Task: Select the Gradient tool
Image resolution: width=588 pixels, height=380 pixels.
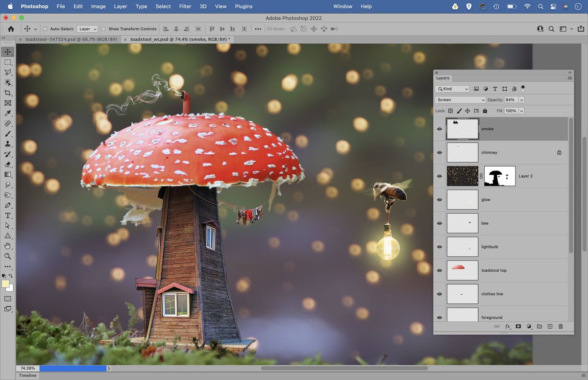Action: tap(8, 175)
